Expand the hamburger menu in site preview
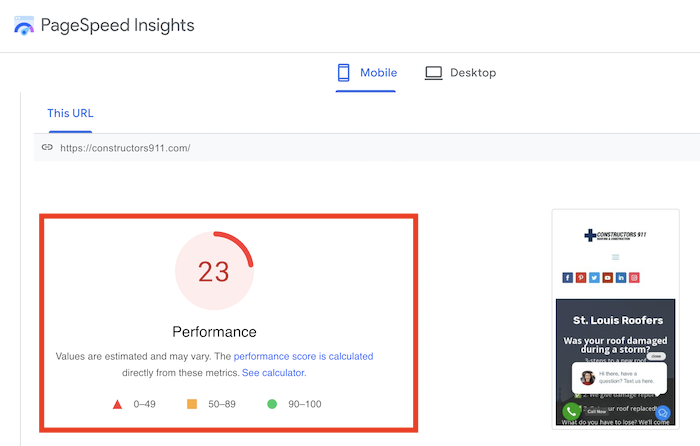700x446 pixels. point(615,257)
